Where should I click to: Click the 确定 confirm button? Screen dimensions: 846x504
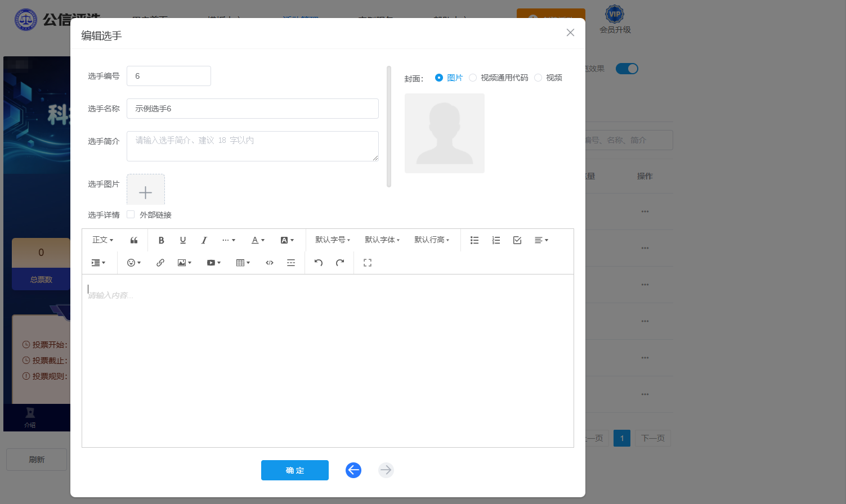click(x=295, y=470)
